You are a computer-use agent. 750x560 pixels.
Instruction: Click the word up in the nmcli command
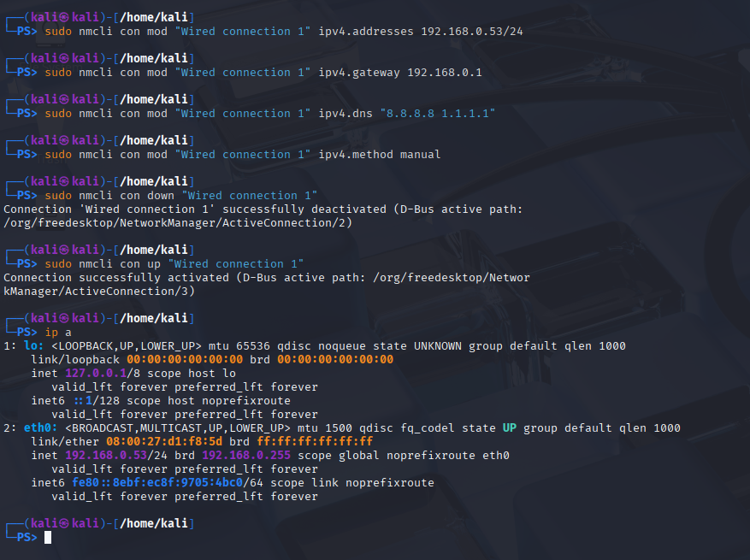[x=147, y=264]
